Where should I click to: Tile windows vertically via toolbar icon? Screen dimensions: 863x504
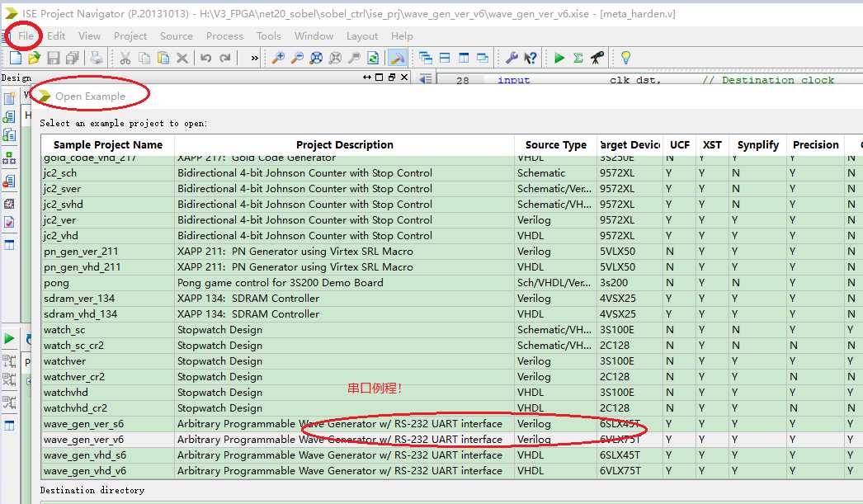pyautogui.click(x=464, y=58)
